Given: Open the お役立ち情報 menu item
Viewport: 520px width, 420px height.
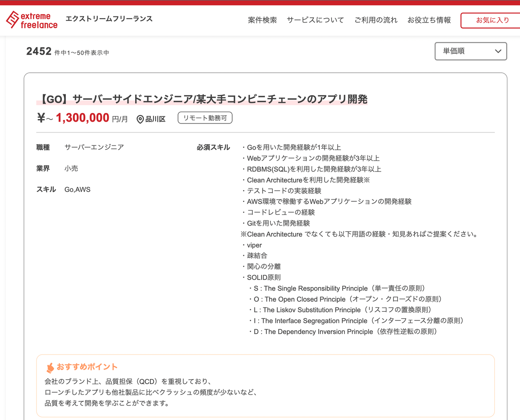Looking at the screenshot, I should click(429, 20).
